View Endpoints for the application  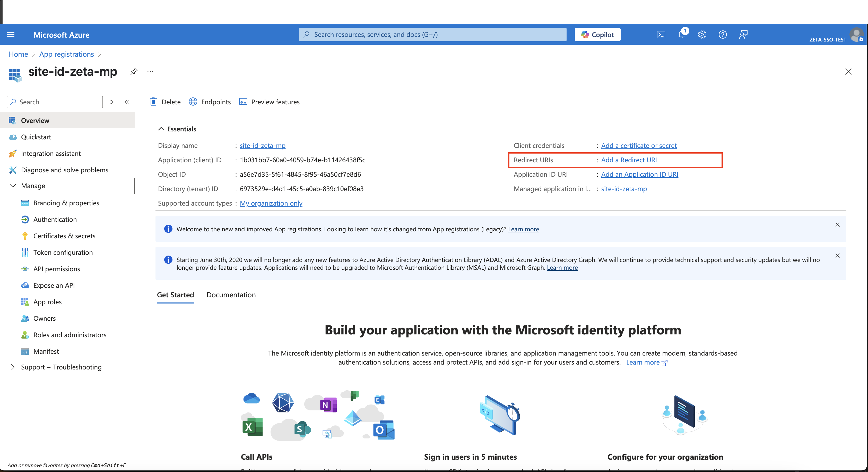point(210,102)
